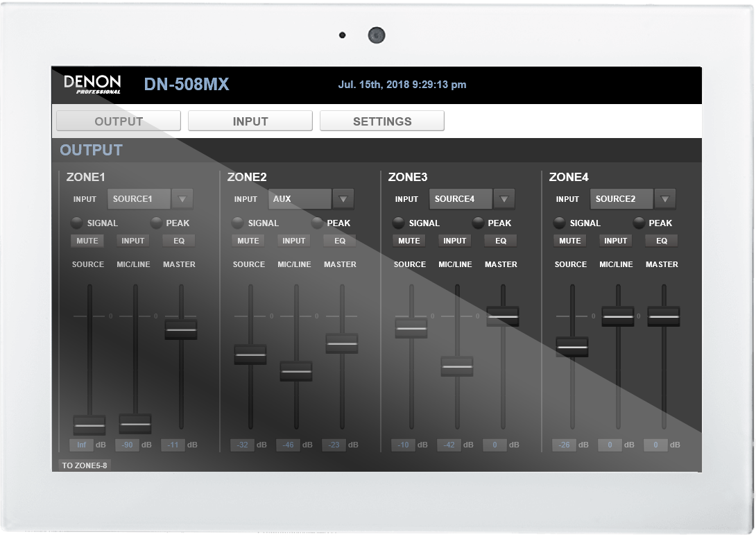The height and width of the screenshot is (539, 756).
Task: Click ZONE3 SOURCE dB field showing -10
Action: click(x=404, y=445)
